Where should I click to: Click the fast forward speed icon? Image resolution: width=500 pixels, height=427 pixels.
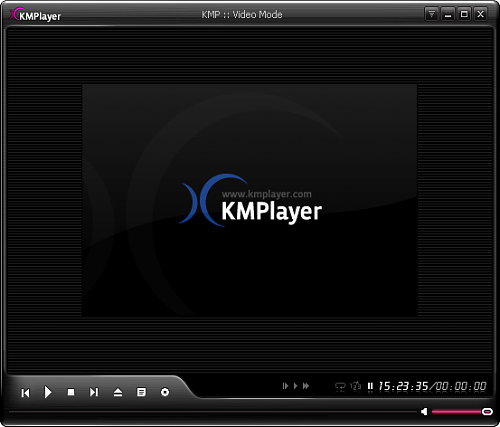coord(306,386)
